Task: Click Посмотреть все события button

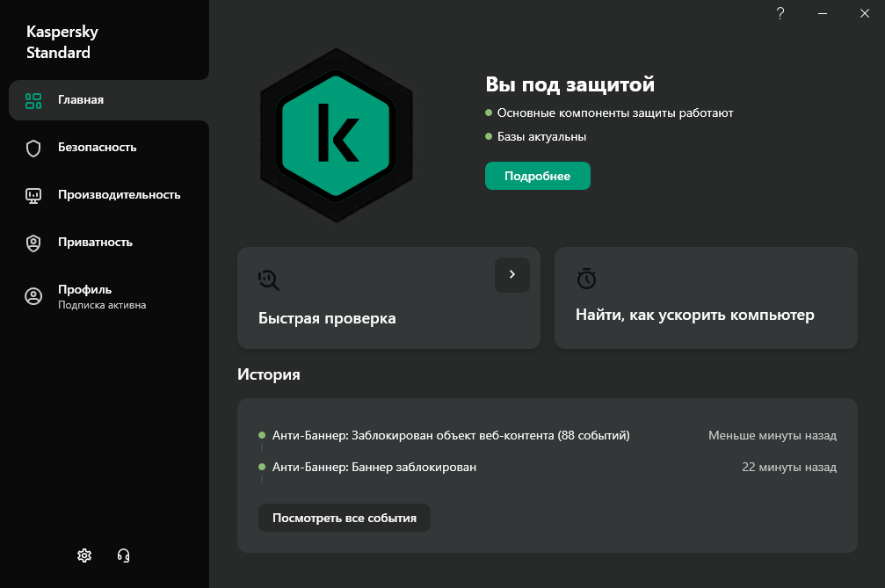Action: [x=345, y=518]
